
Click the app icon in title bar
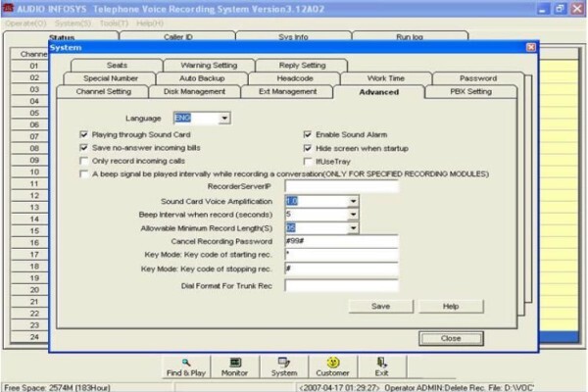point(8,8)
